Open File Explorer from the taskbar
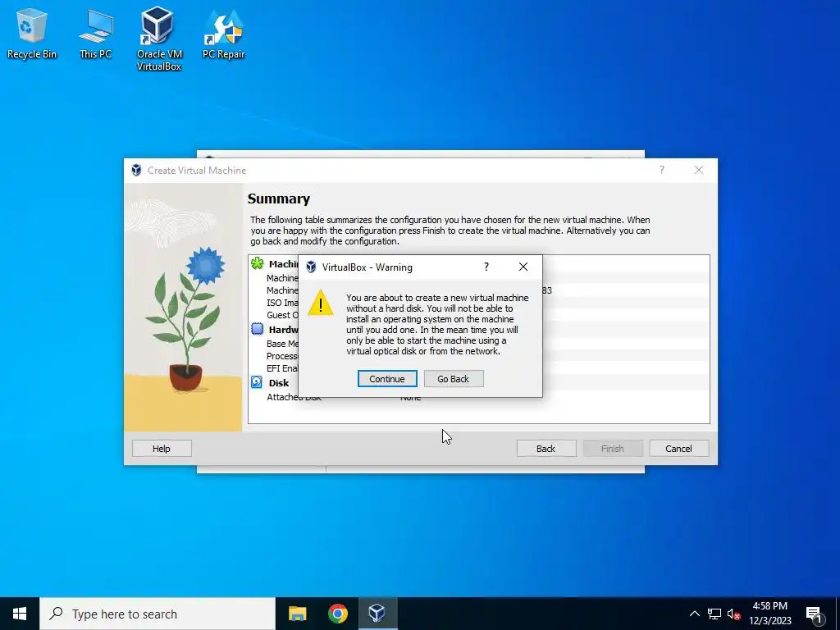Screen dimensions: 840x630 [x=297, y=614]
